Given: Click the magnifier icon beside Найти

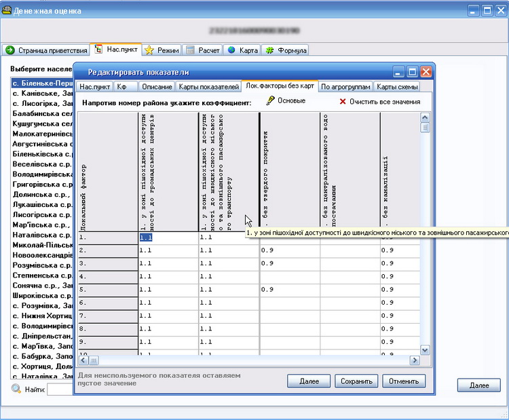Looking at the screenshot, I should point(16,389).
